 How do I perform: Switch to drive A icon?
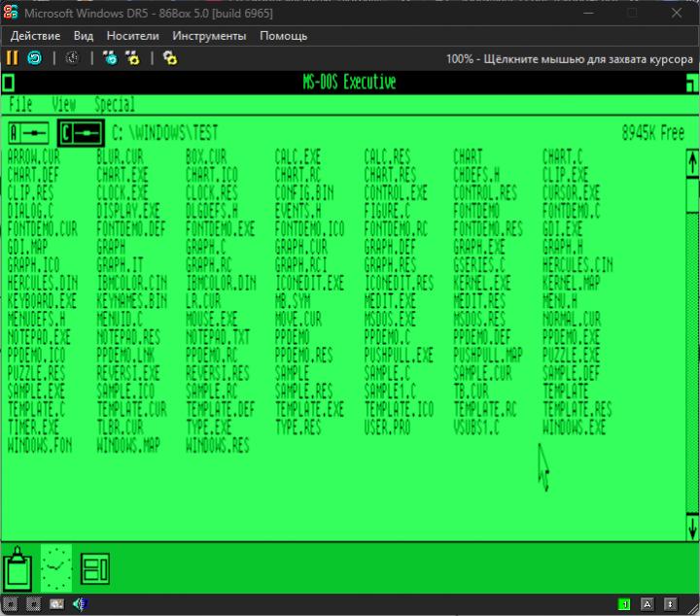point(29,133)
